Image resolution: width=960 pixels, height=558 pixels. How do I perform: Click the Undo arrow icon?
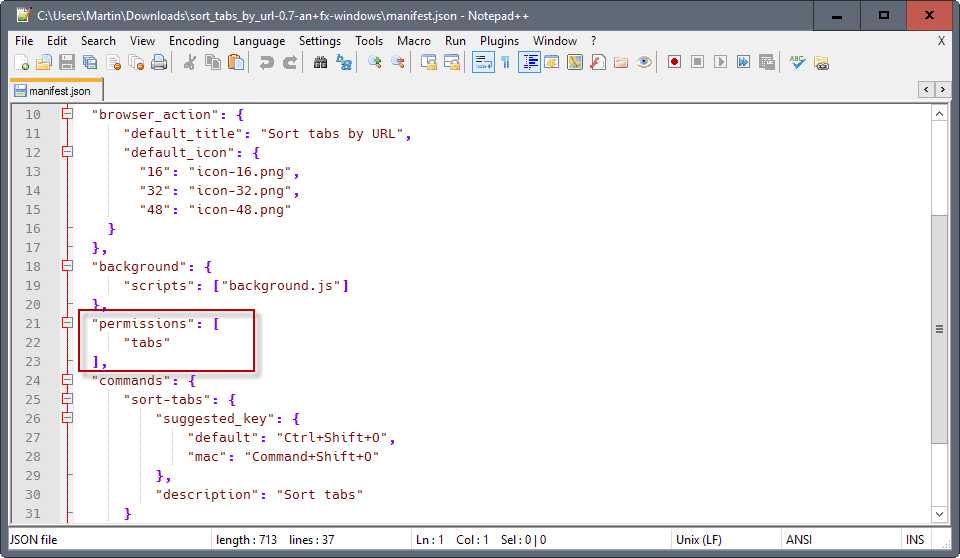(266, 62)
